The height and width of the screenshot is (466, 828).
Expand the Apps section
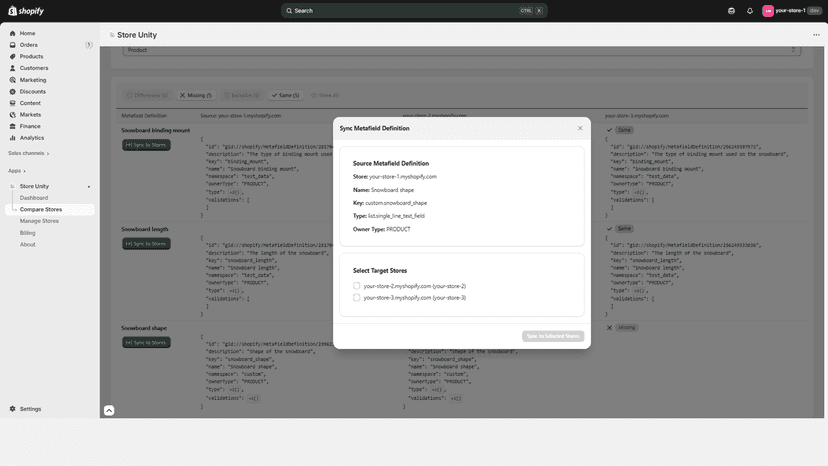click(x=17, y=171)
